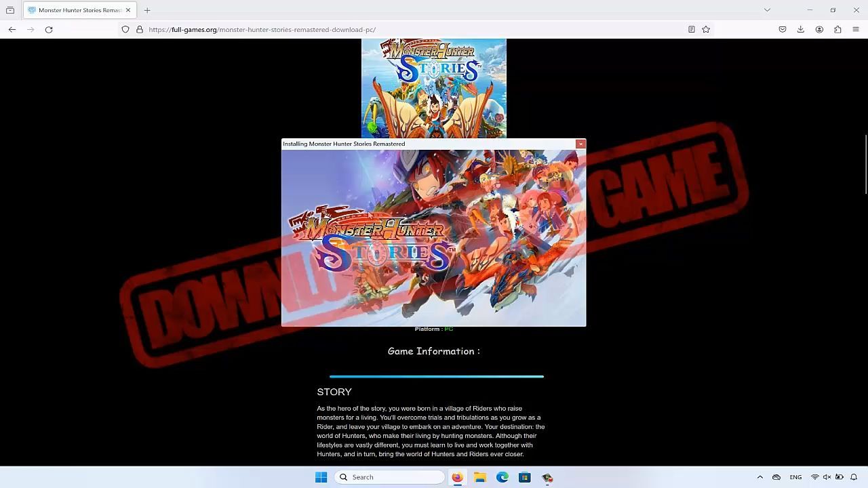Open the Windows Start menu
The width and height of the screenshot is (868, 488).
pyautogui.click(x=321, y=477)
